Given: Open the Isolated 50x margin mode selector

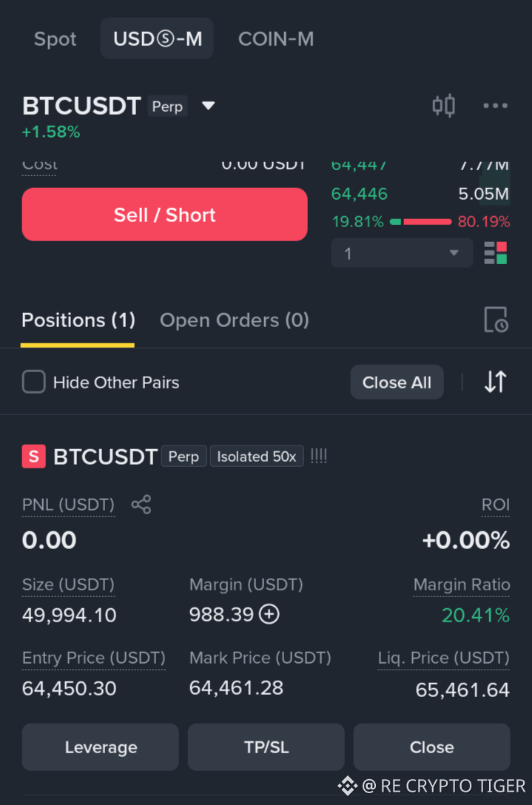Looking at the screenshot, I should (x=257, y=457).
